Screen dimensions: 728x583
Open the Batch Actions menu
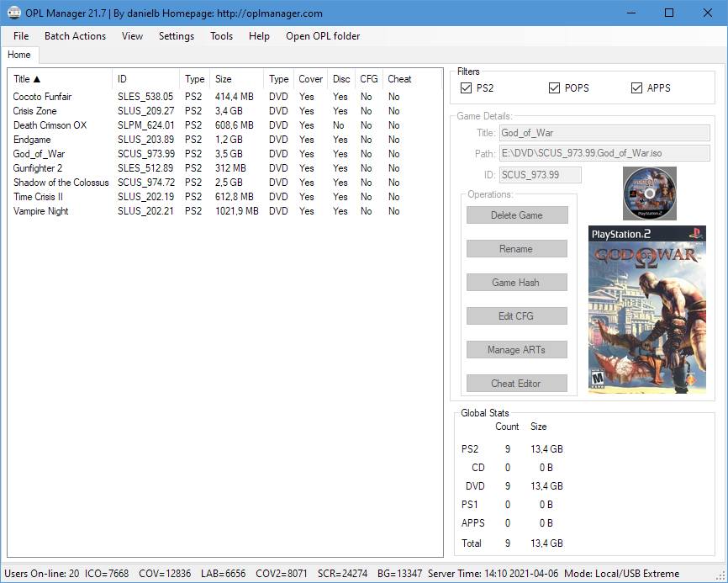pos(75,36)
